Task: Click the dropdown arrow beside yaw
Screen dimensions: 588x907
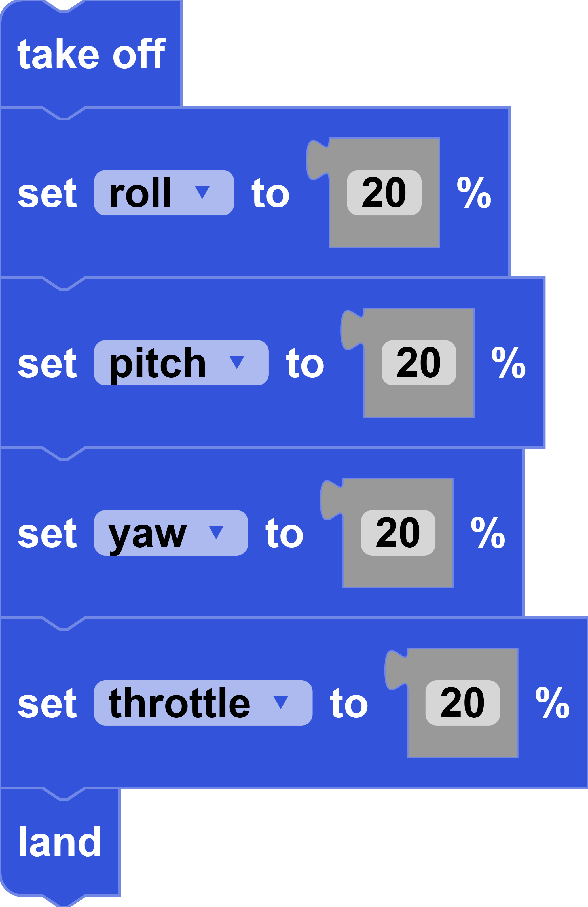Action: tap(216, 532)
